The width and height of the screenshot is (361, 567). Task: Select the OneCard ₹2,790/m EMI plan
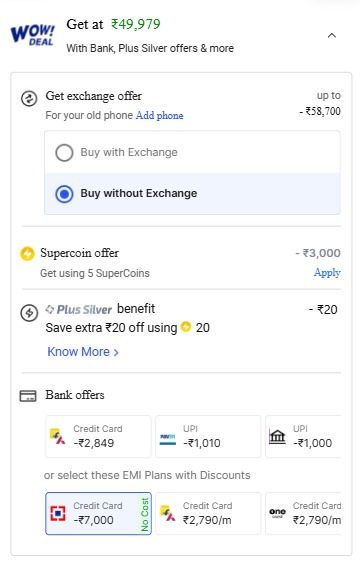point(303,513)
